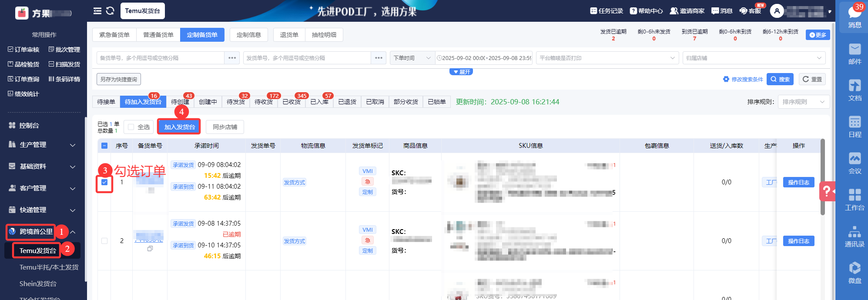868x300 pixels.
Task: Open the 排序规则 dropdown
Action: click(x=804, y=102)
